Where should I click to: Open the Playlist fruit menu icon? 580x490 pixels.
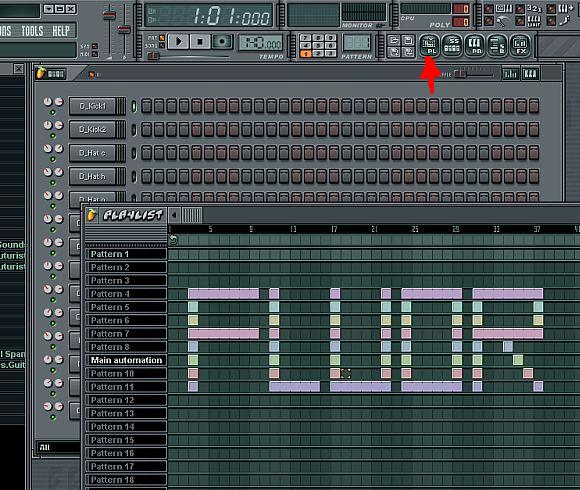pyautogui.click(x=91, y=214)
